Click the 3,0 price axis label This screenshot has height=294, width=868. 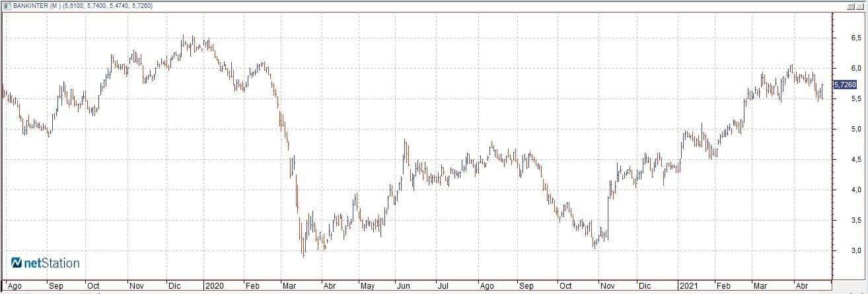tap(856, 250)
